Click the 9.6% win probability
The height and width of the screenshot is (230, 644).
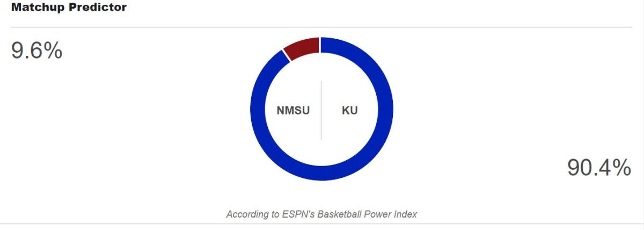pos(36,51)
